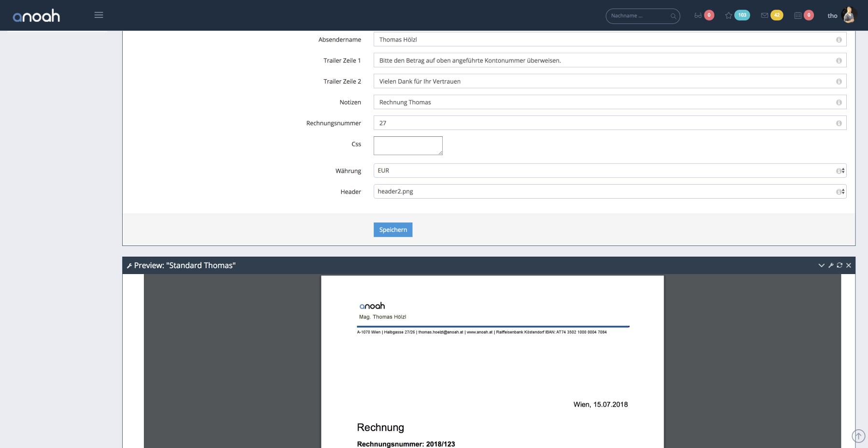Click the wrench settings icon in Preview panel
Viewport: 868px width, 448px height.
pos(831,265)
